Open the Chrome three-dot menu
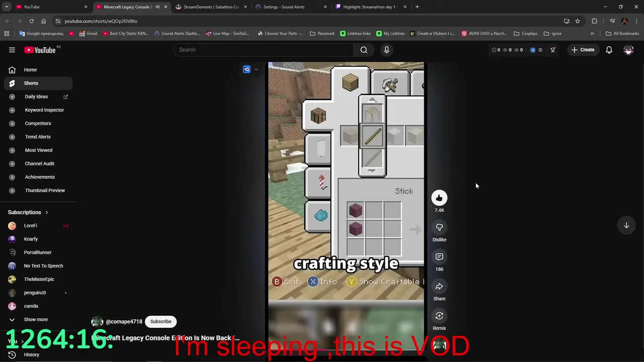This screenshot has width=644, height=362. 637,21
